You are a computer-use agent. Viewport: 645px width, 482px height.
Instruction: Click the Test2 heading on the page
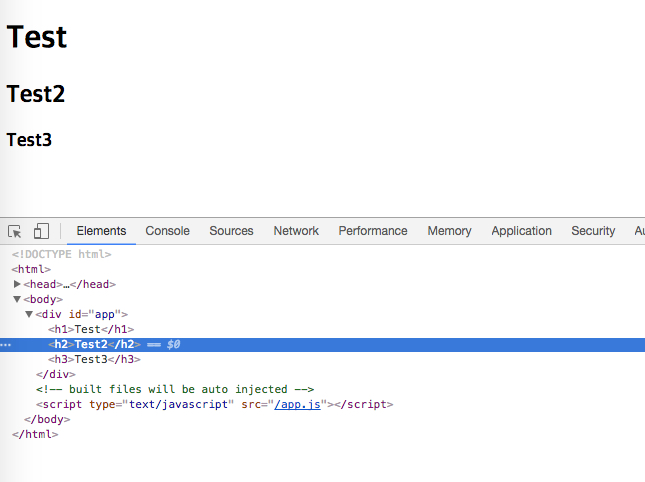pyautogui.click(x=36, y=94)
